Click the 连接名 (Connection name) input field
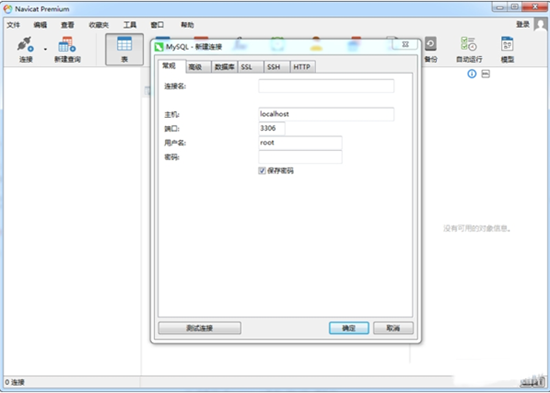 [326, 86]
